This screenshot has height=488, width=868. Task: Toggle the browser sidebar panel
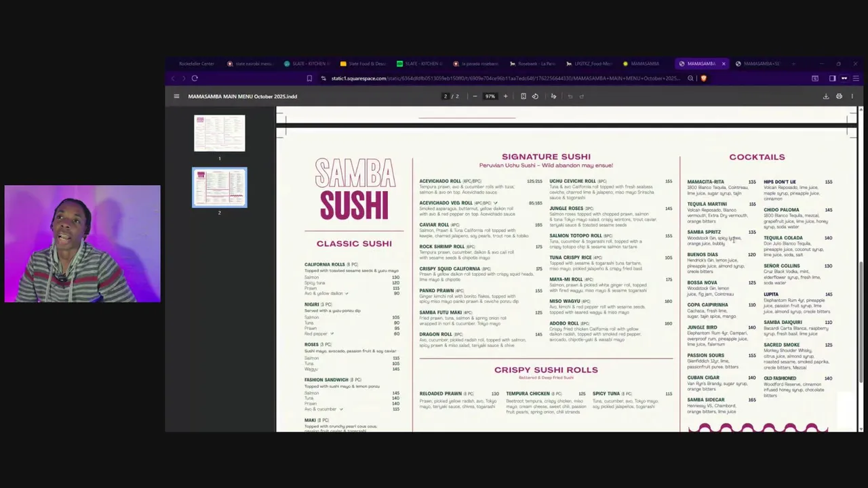point(832,78)
